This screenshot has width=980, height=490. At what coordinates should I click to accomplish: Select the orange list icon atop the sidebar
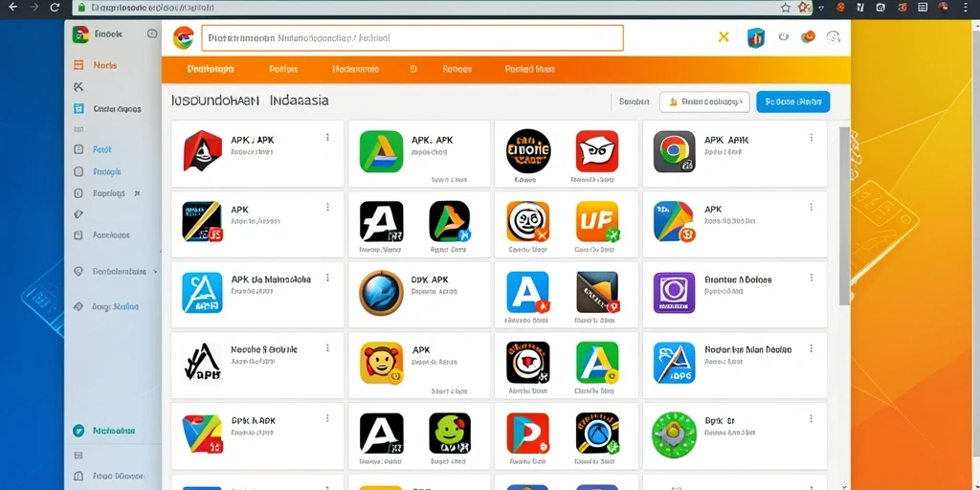pyautogui.click(x=78, y=65)
